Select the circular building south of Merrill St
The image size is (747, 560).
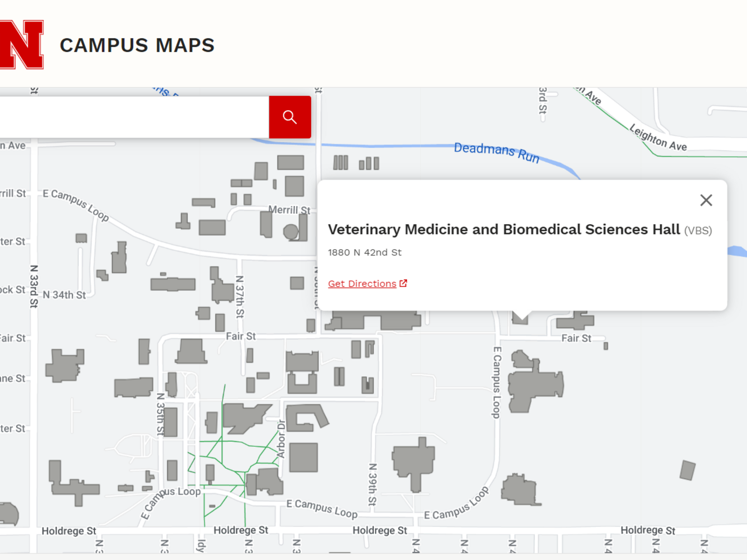click(290, 232)
